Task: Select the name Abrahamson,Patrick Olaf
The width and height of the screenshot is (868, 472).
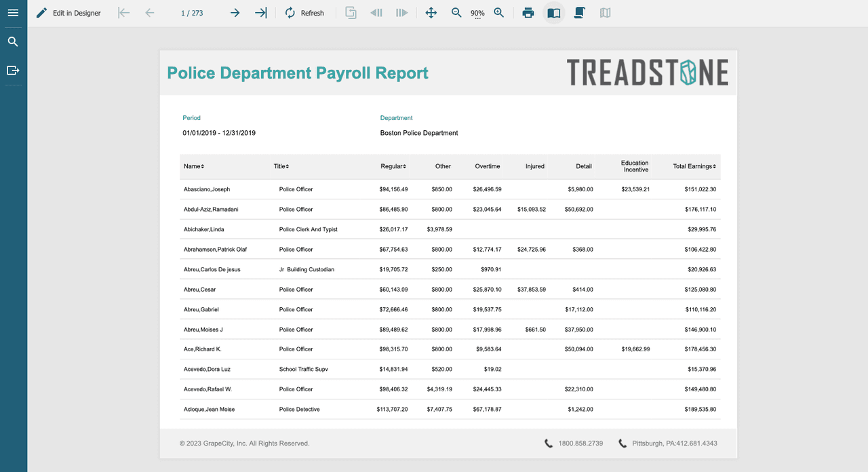Action: [215, 250]
